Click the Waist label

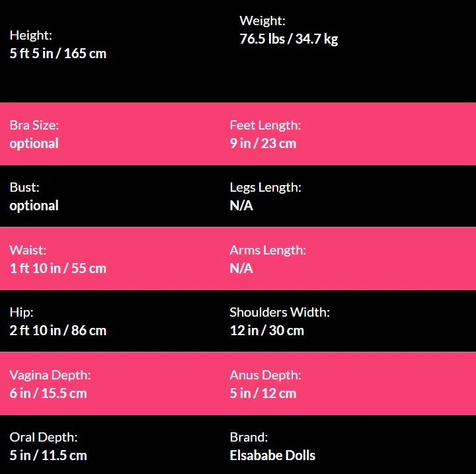click(28, 250)
